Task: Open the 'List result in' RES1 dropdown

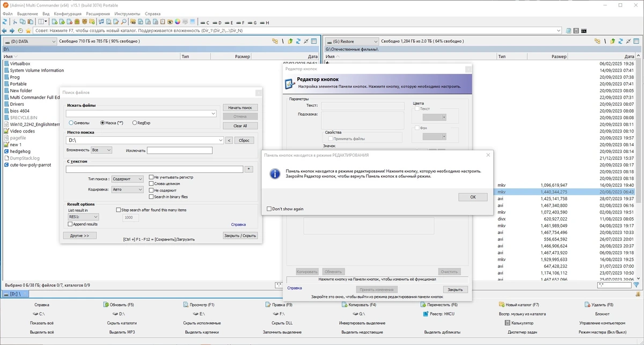Action: click(x=83, y=217)
